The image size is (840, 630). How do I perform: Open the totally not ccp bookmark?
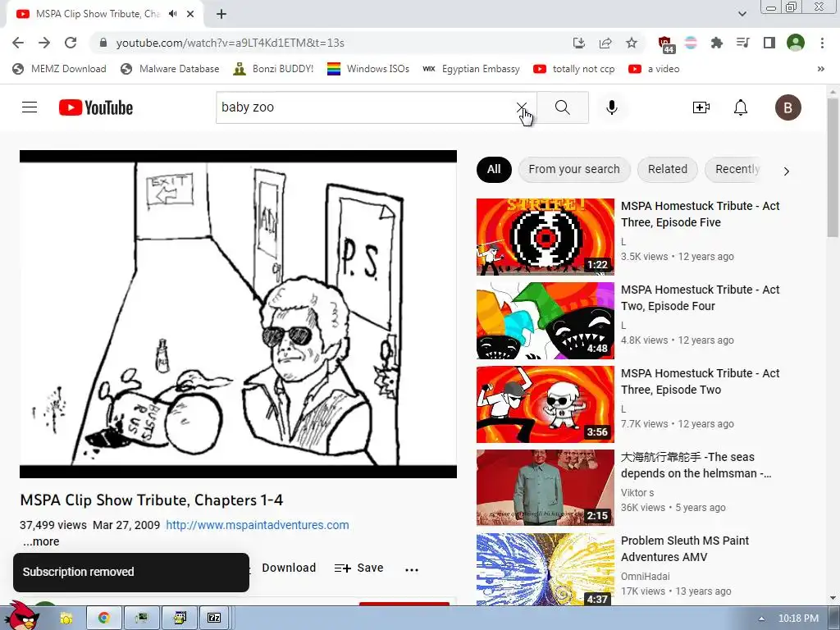(574, 69)
